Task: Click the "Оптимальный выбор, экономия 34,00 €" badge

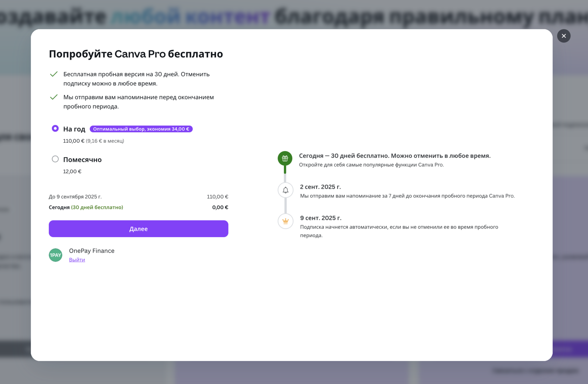Action: [141, 129]
